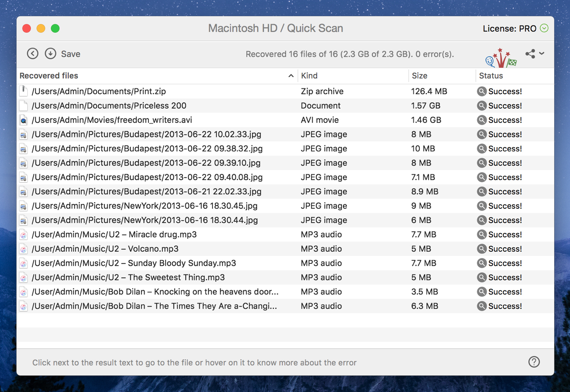Select the /Users/Admin/Documents/Print.zip row
570x392 pixels.
click(x=285, y=91)
